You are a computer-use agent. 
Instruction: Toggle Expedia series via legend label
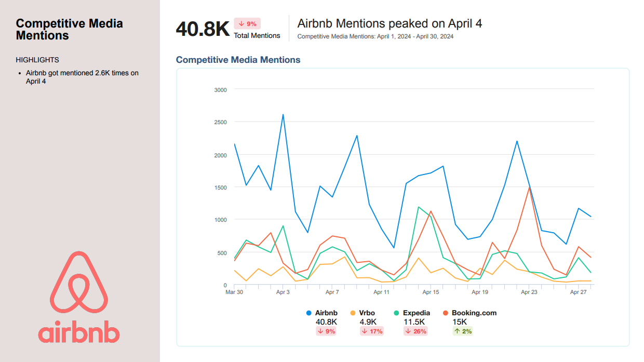pos(417,313)
